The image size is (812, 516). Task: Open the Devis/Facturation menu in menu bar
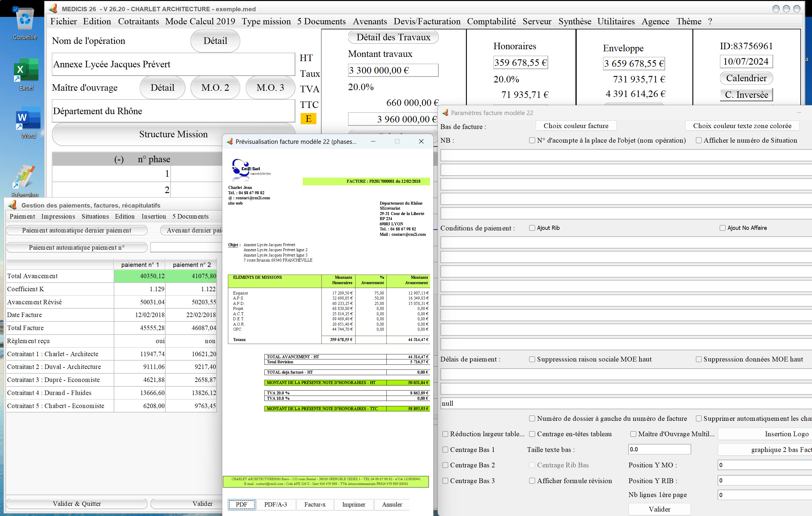[x=427, y=21]
